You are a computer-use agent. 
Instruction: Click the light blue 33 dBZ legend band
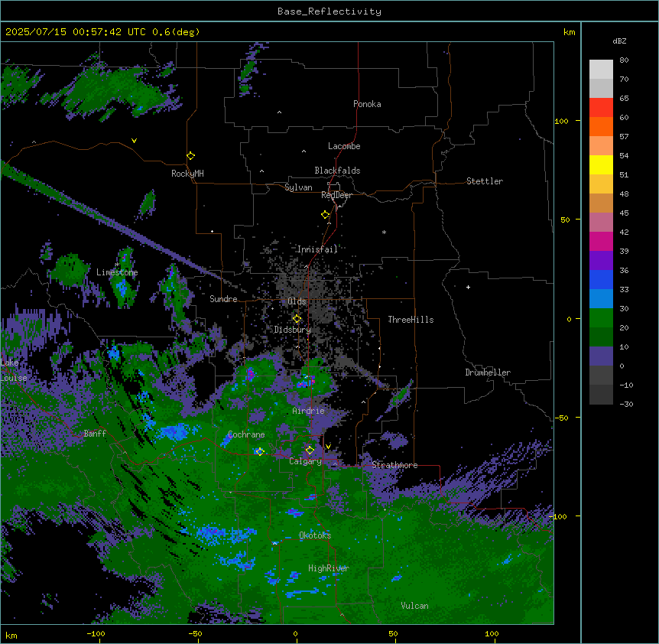tap(601, 298)
